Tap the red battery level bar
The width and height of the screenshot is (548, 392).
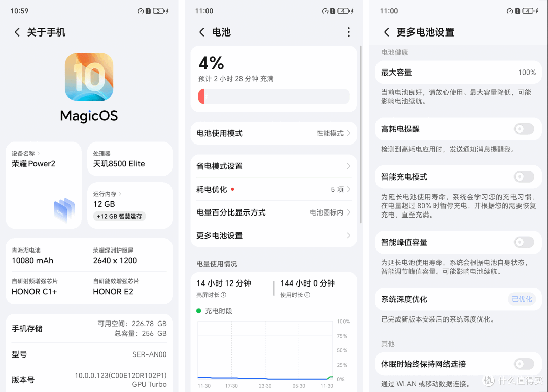[x=201, y=96]
